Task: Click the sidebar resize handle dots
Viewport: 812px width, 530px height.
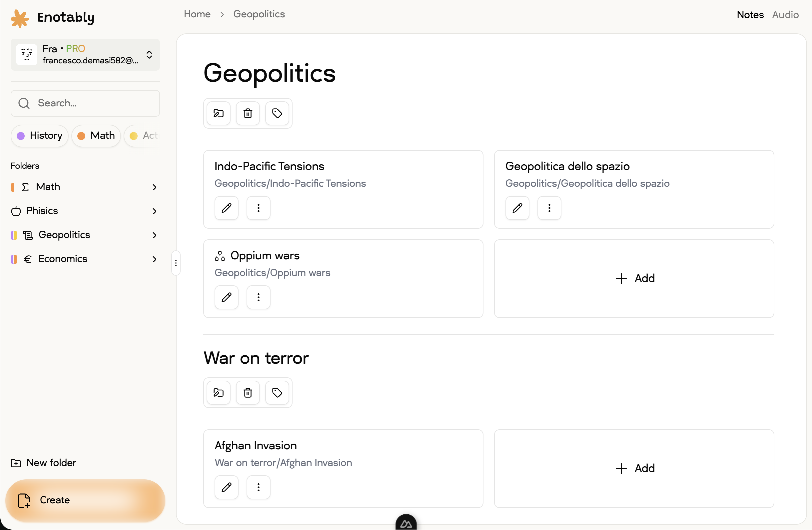Action: [176, 263]
